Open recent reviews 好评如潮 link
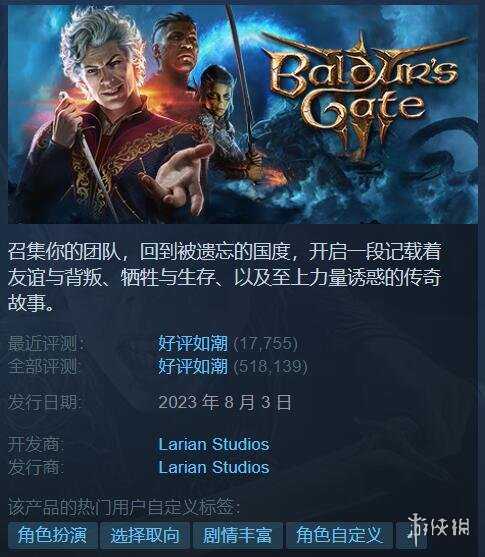This screenshot has height=557, width=485. (x=193, y=343)
